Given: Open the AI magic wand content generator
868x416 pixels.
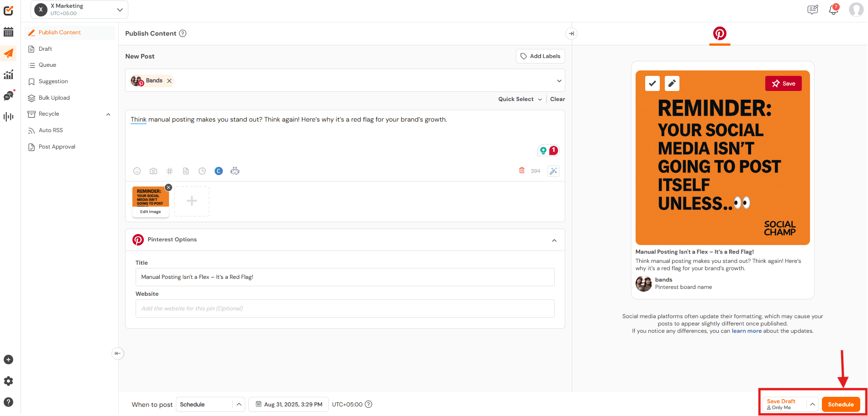Looking at the screenshot, I should click(553, 171).
